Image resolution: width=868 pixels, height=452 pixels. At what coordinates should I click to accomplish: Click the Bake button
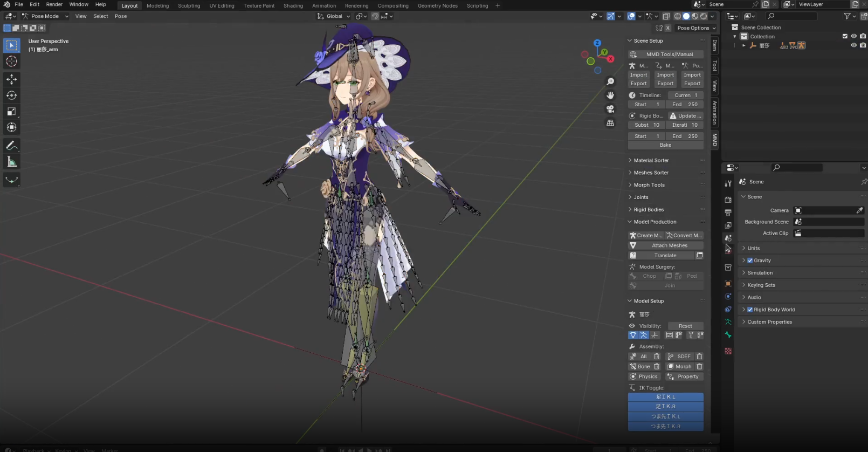(x=666, y=145)
